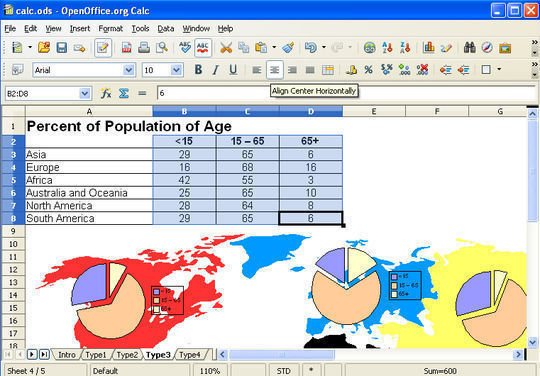540x376 pixels.
Task: Switch to the Type4 sheet tab
Action: tap(190, 354)
